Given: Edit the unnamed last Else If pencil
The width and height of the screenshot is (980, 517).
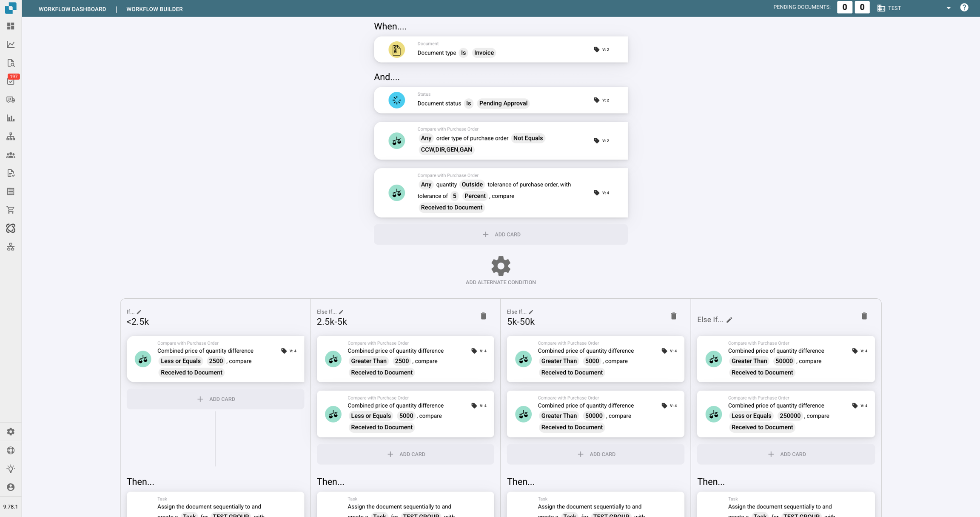Looking at the screenshot, I should [729, 320].
